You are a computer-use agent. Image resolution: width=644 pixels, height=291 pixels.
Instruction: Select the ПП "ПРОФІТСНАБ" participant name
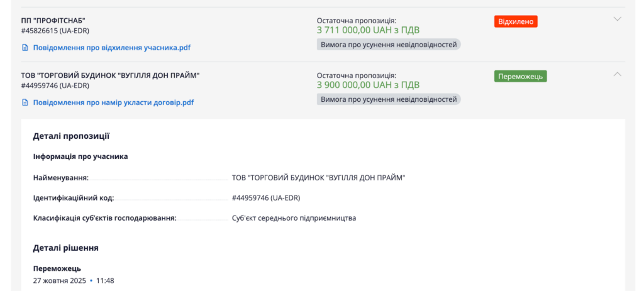click(x=53, y=21)
